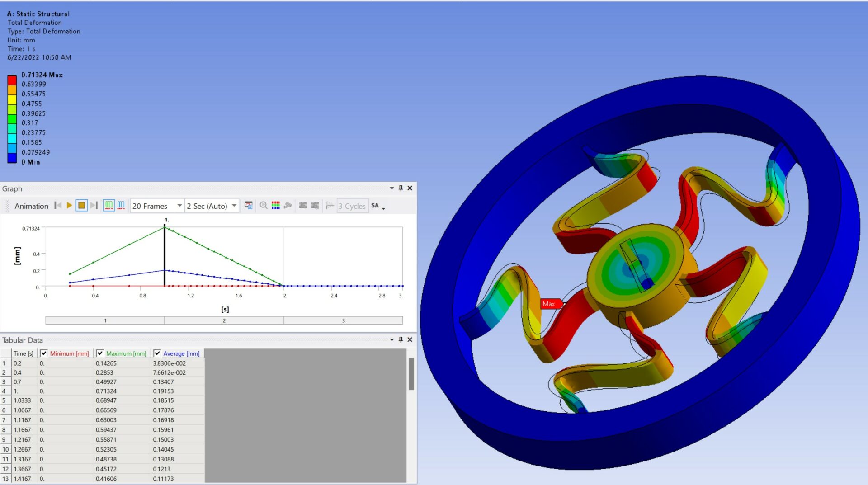Open the 20 Frames dropdown
868x485 pixels.
(x=179, y=206)
